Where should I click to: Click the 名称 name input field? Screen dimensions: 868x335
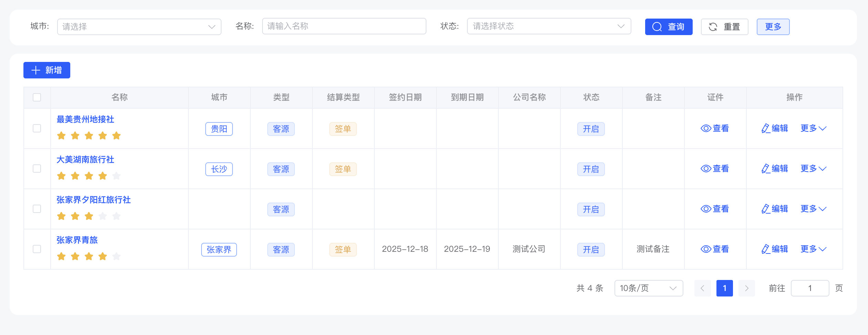tap(344, 26)
